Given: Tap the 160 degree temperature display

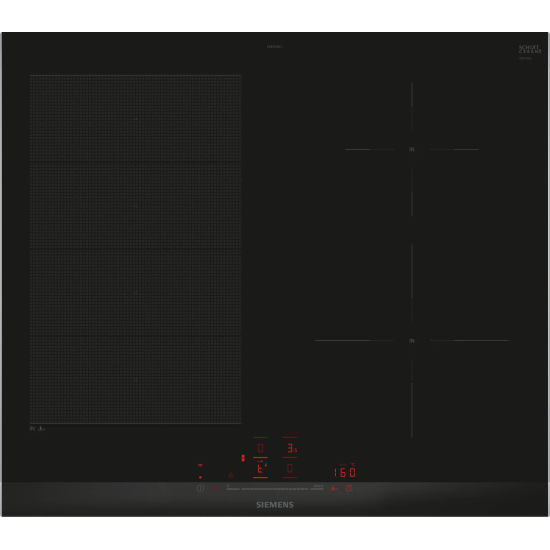Looking at the screenshot, I should pyautogui.click(x=345, y=472).
